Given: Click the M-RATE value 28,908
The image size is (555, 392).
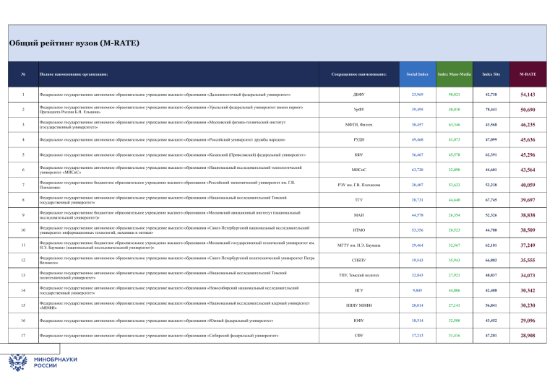Looking at the screenshot, I should pos(528,336).
